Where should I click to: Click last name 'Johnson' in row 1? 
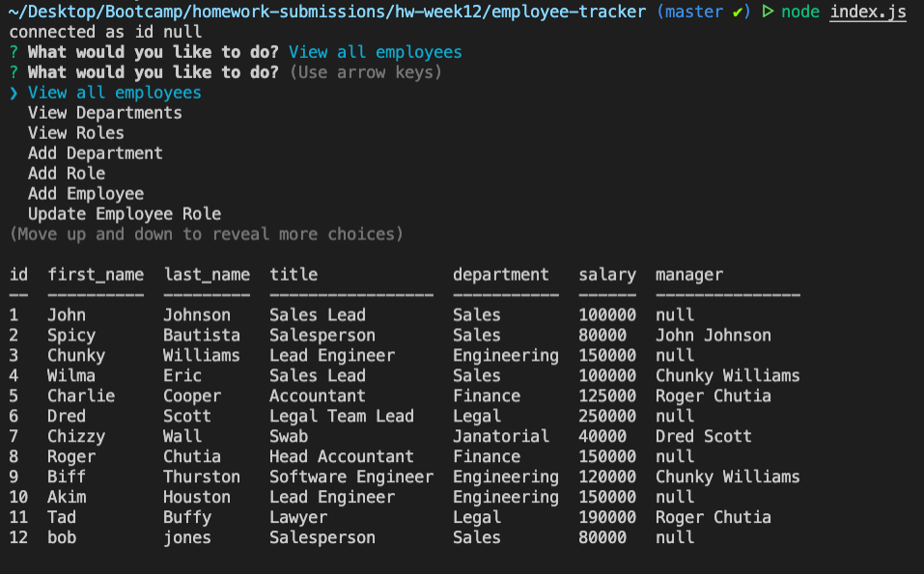pos(197,314)
